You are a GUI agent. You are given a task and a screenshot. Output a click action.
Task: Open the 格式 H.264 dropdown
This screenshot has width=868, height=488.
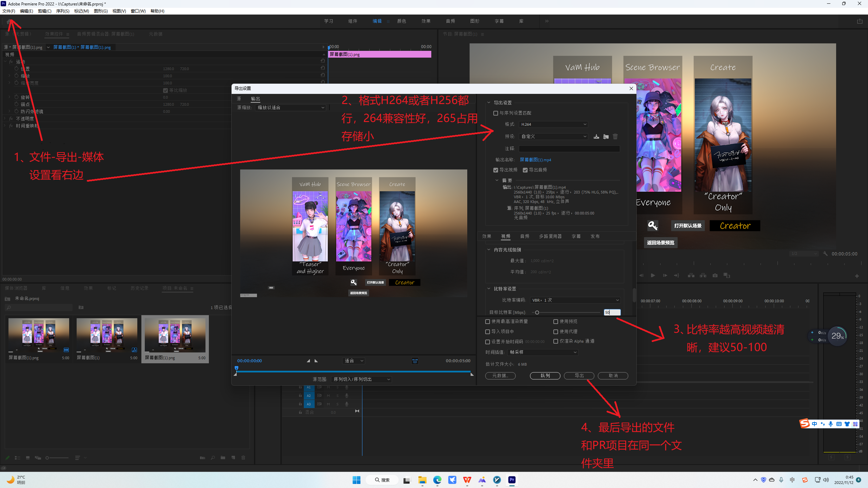tap(553, 124)
